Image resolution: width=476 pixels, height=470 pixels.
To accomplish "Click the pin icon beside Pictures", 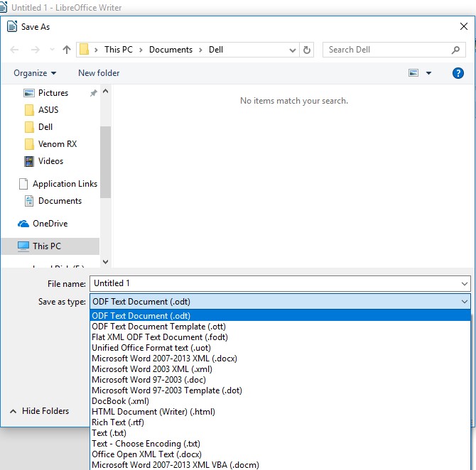I will coord(94,93).
